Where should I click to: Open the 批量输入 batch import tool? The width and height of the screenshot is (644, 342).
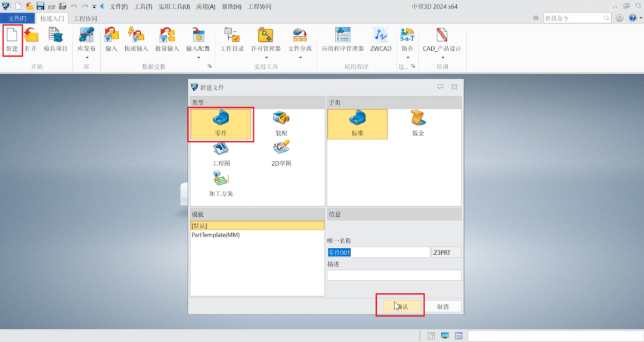point(167,39)
